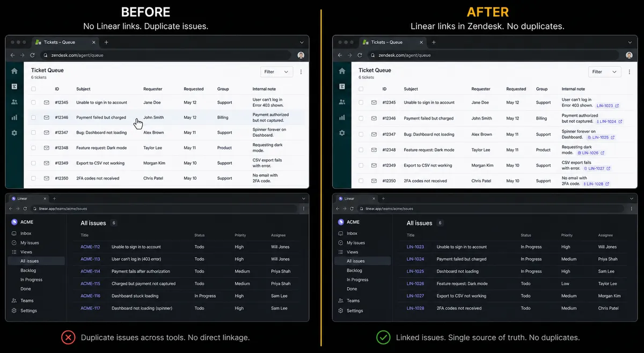The image size is (644, 353).
Task: Open reporting bar-chart icon in Before Zendesk sidebar
Action: coord(14,117)
